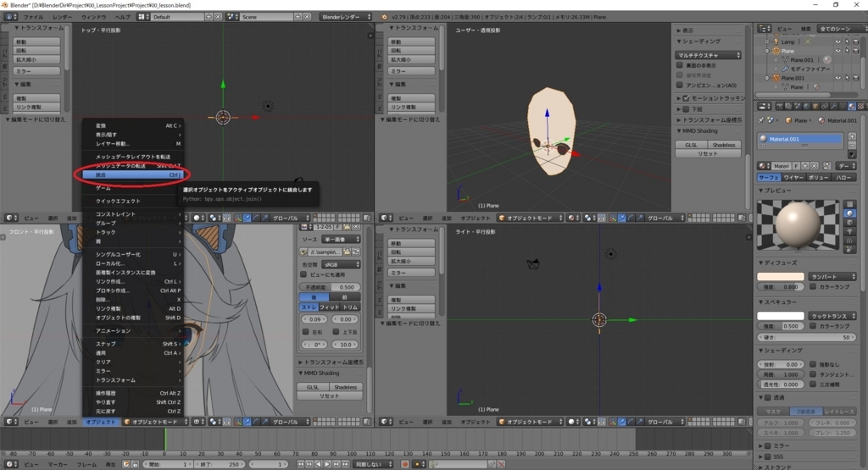The image size is (868, 470).
Task: Click リセット button in perspective view MMD Shading
Action: (x=708, y=154)
